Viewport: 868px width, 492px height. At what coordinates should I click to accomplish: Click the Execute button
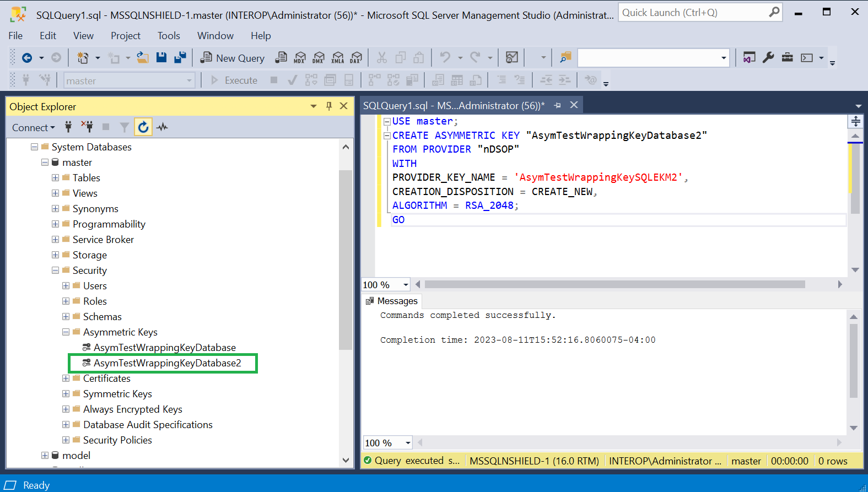235,80
